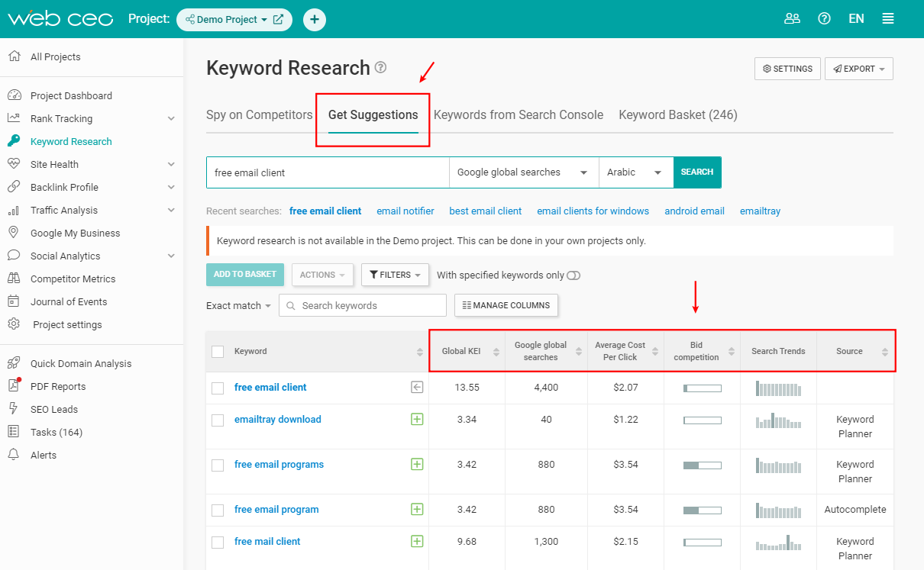Click search trends chart for 'free email client'
924x570 pixels.
[779, 388]
